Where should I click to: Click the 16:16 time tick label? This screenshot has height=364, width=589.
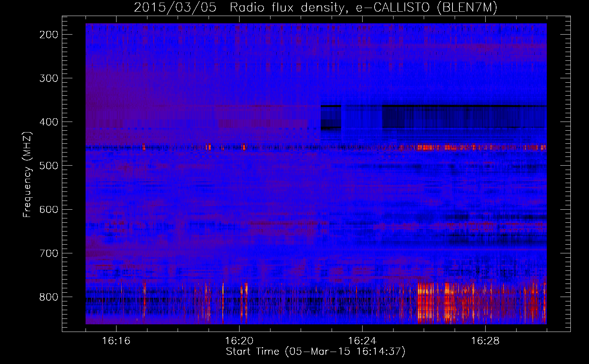point(116,341)
